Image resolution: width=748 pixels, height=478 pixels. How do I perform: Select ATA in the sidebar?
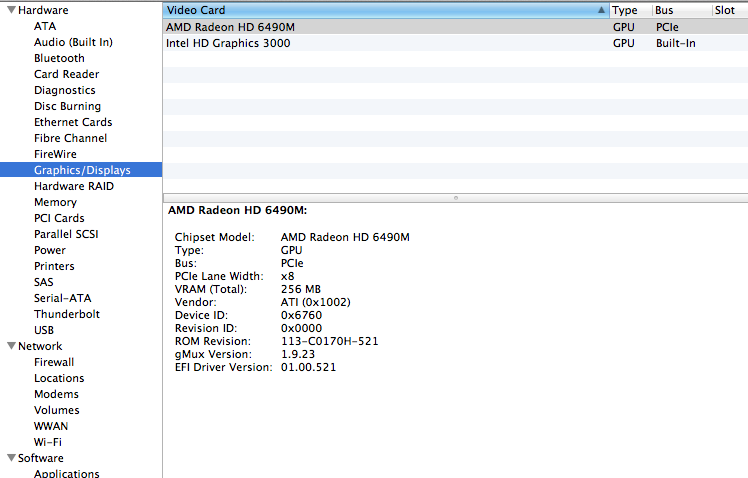(45, 26)
